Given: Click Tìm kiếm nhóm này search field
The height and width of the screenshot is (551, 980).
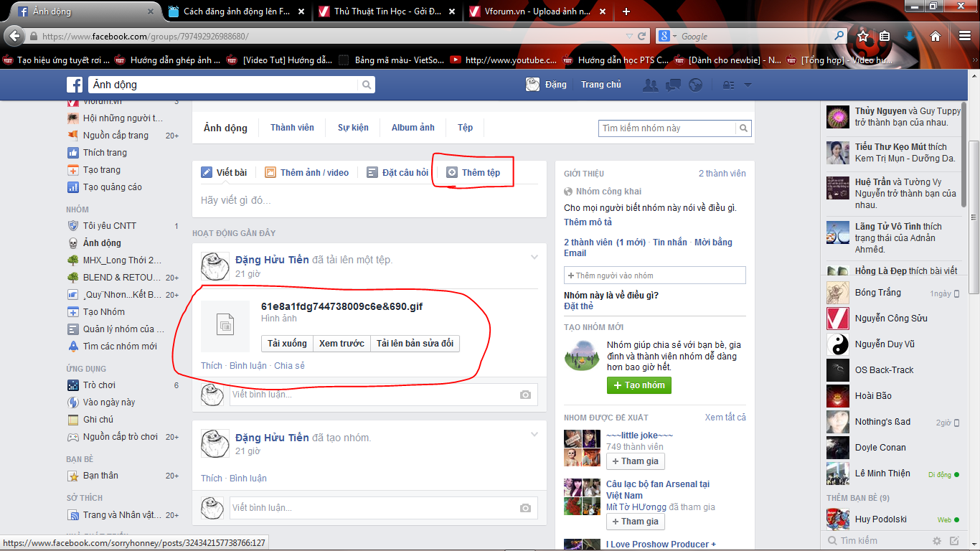Looking at the screenshot, I should coord(667,128).
